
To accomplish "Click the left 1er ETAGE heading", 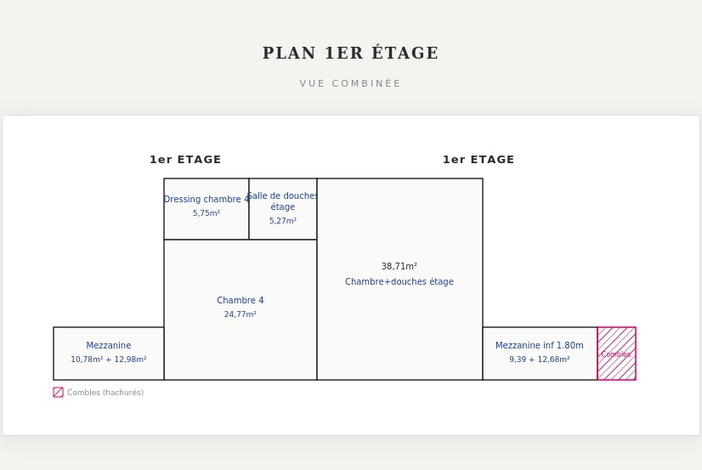I will 185,159.
